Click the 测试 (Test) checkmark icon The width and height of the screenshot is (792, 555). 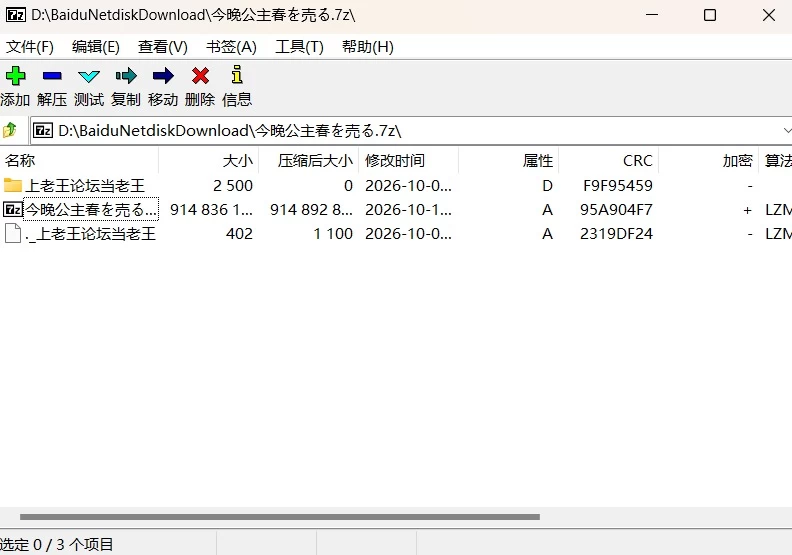(x=89, y=76)
